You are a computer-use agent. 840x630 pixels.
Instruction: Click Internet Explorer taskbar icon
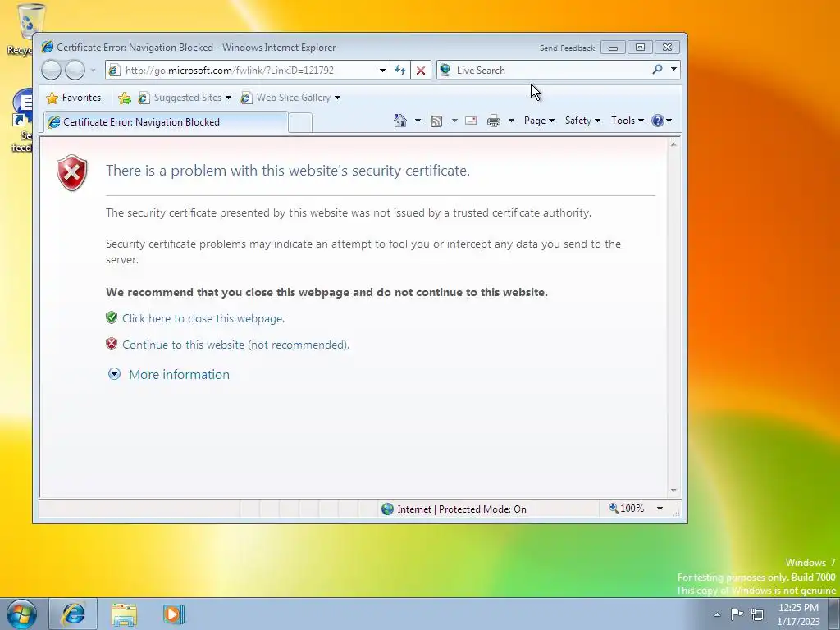(73, 614)
